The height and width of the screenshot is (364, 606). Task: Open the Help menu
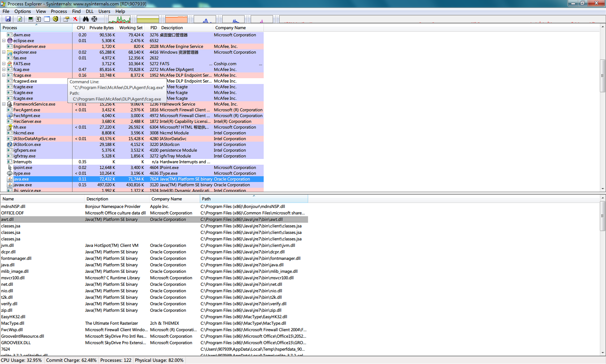point(120,12)
